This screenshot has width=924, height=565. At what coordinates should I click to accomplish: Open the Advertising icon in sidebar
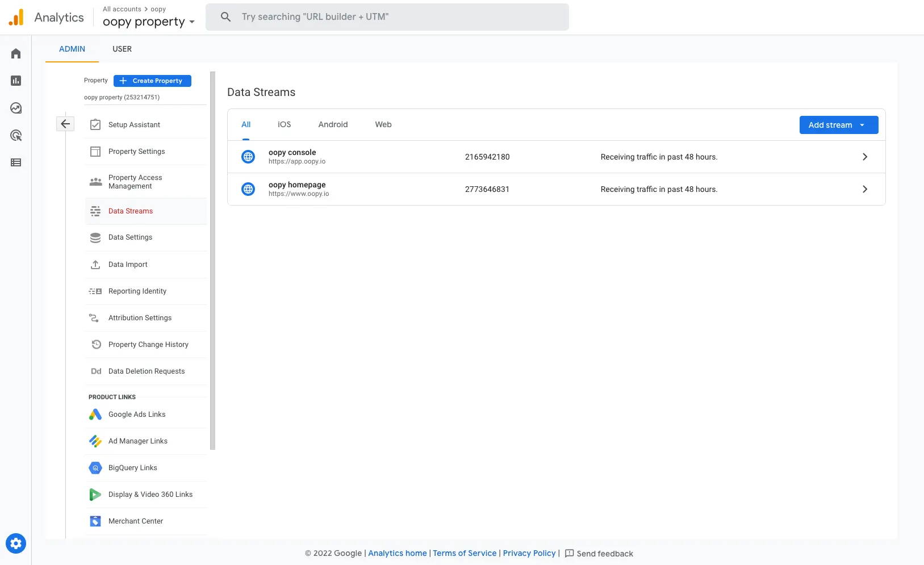click(x=16, y=135)
